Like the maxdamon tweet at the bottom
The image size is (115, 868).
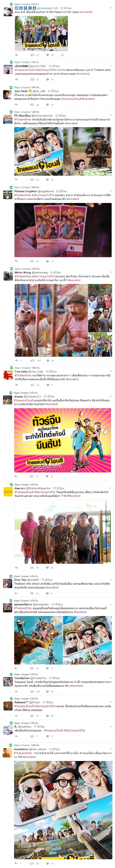(47, 864)
